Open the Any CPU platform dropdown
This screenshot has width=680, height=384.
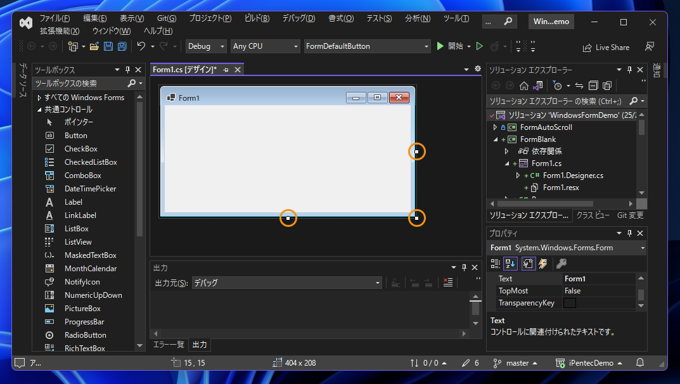pyautogui.click(x=265, y=46)
